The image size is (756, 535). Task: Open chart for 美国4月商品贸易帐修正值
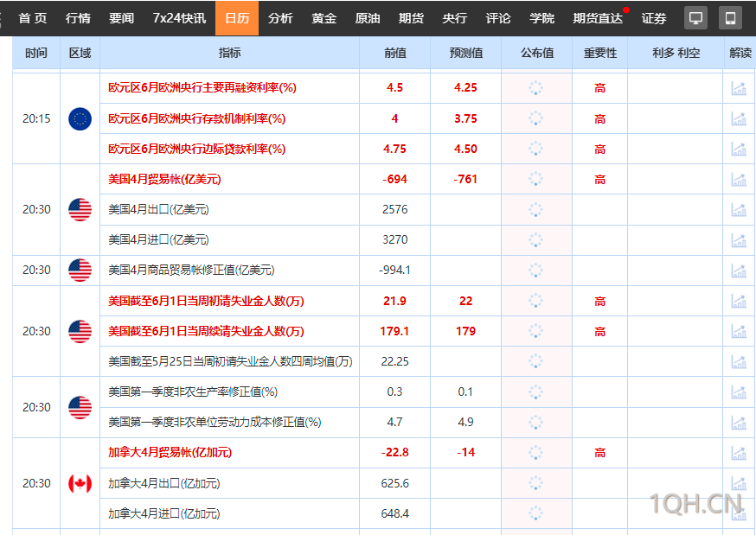click(x=739, y=271)
